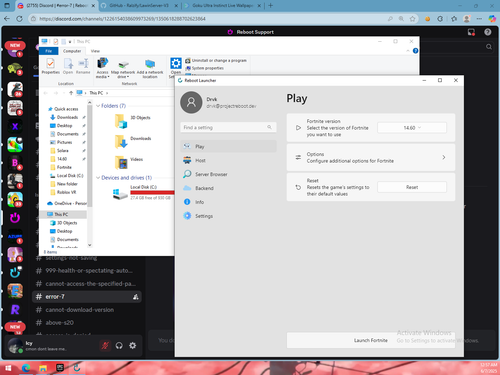
Task: Select Fortnite folder in navigation pane
Action: [64, 167]
